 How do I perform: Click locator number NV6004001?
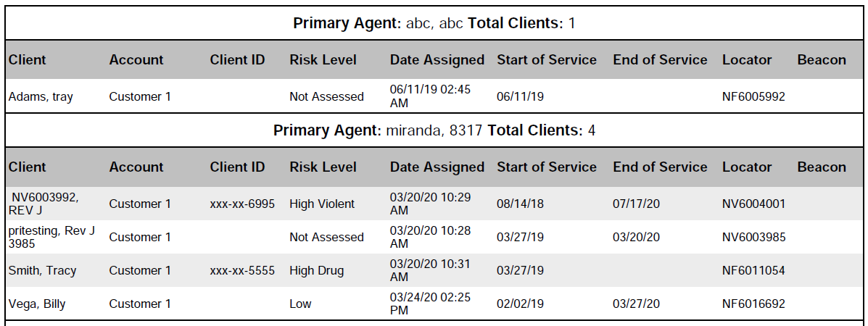(753, 204)
